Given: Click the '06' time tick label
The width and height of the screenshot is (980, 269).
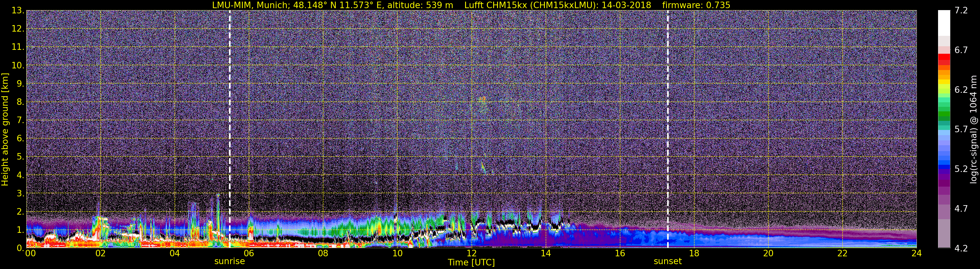Looking at the screenshot, I should [249, 253].
